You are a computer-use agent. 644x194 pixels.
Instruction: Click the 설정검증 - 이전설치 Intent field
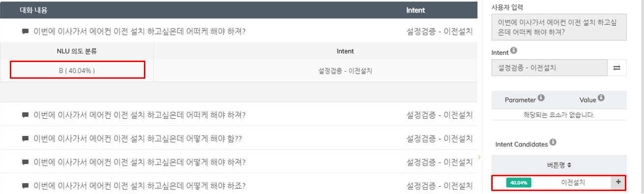549,68
